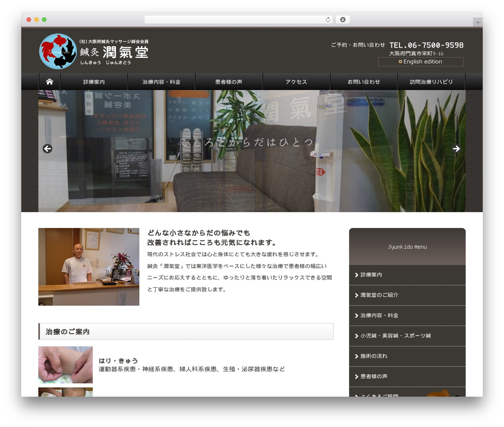Screen dimensions: 504x427
Task: Open the お問い合わせ navigation tab
Action: 364,82
